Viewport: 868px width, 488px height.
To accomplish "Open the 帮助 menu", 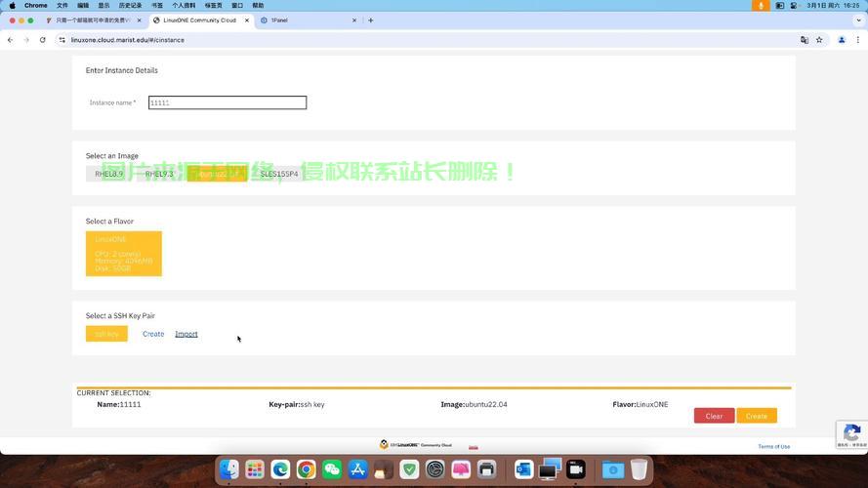I will pos(258,6).
